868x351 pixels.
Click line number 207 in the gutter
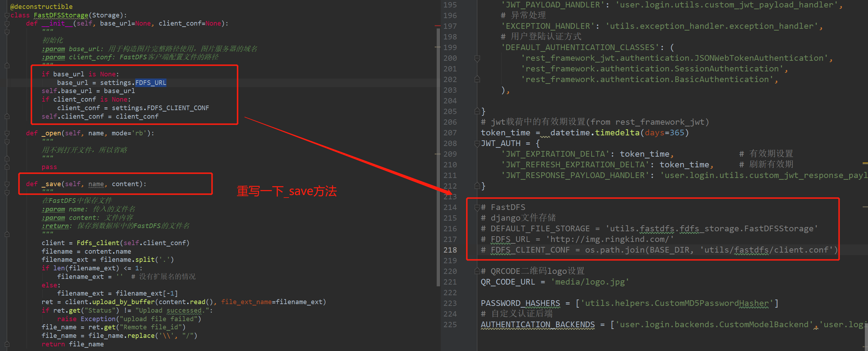(x=450, y=133)
